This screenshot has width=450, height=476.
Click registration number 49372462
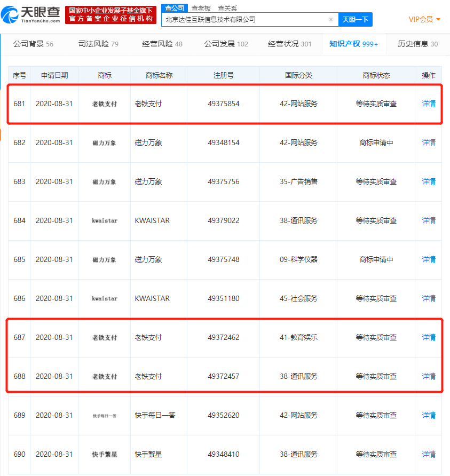(224, 337)
